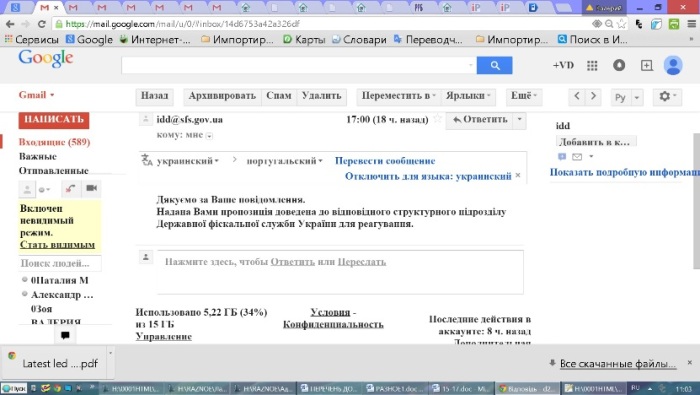This screenshot has height=395, width=700.
Task: Click Управление storage link
Action: [163, 337]
